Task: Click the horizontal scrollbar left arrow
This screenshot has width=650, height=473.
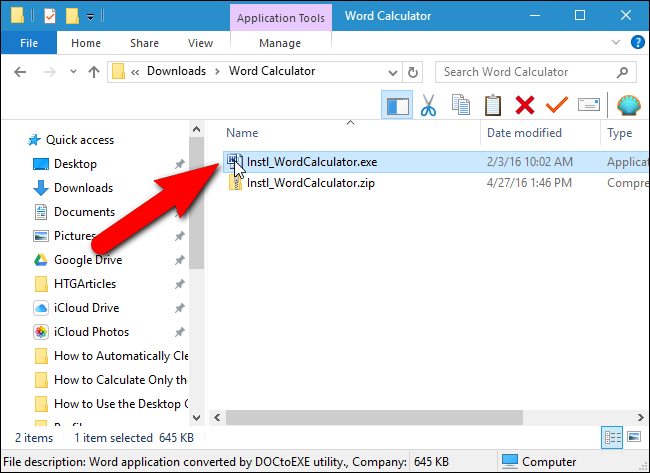Action: point(217,417)
